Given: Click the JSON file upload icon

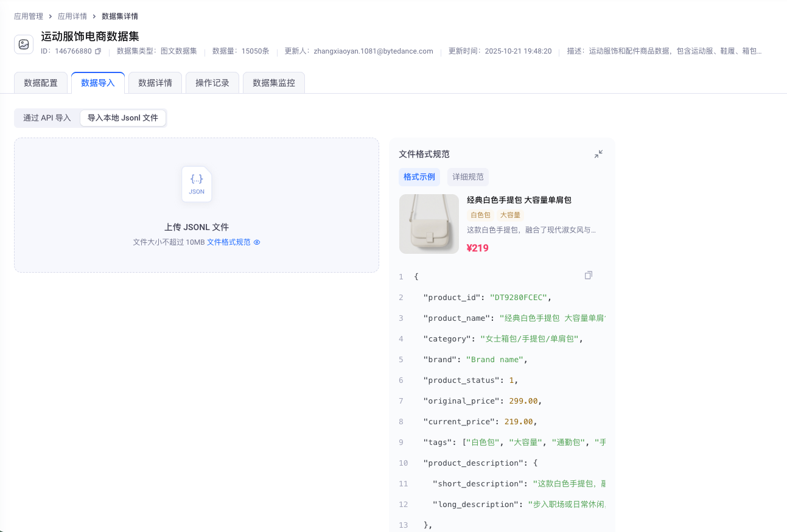Looking at the screenshot, I should point(197,184).
